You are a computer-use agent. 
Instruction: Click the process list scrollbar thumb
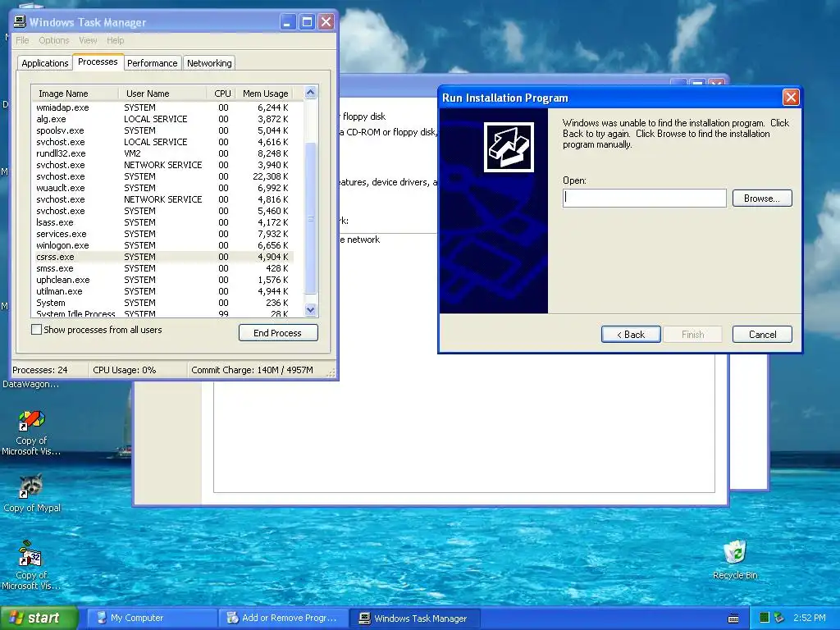311,218
